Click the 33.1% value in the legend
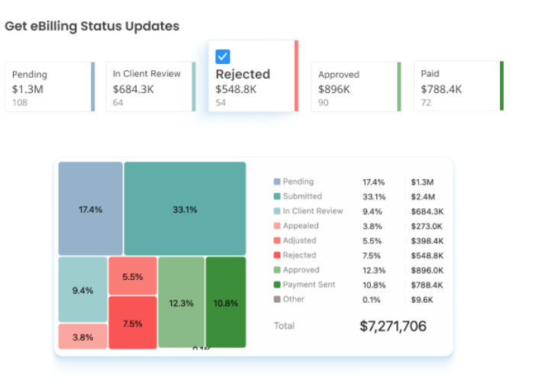 click(x=374, y=197)
